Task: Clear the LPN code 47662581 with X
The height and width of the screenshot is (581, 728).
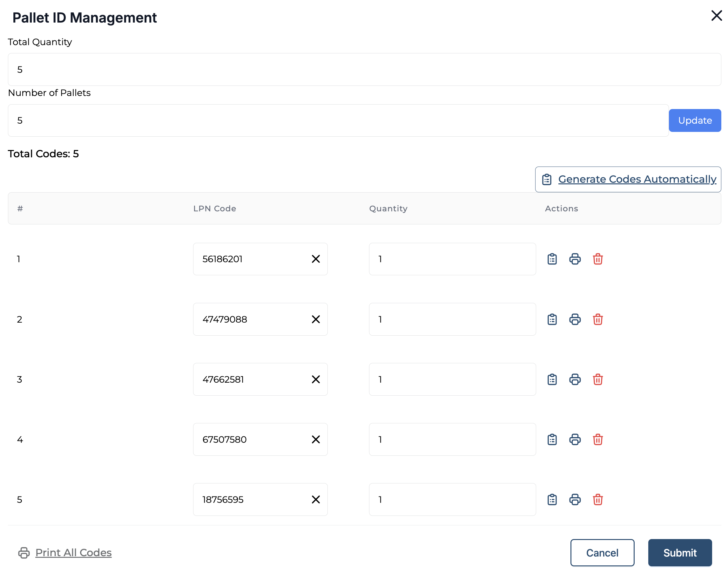Action: click(316, 379)
